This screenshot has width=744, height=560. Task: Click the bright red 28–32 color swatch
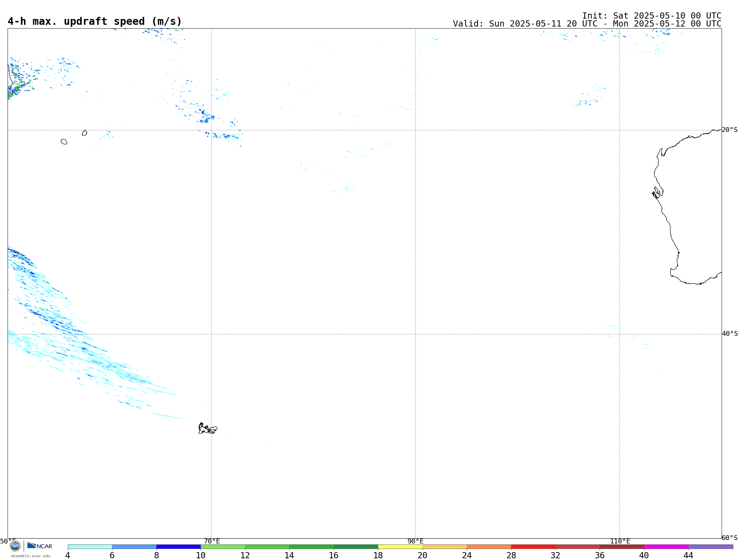[x=533, y=547]
